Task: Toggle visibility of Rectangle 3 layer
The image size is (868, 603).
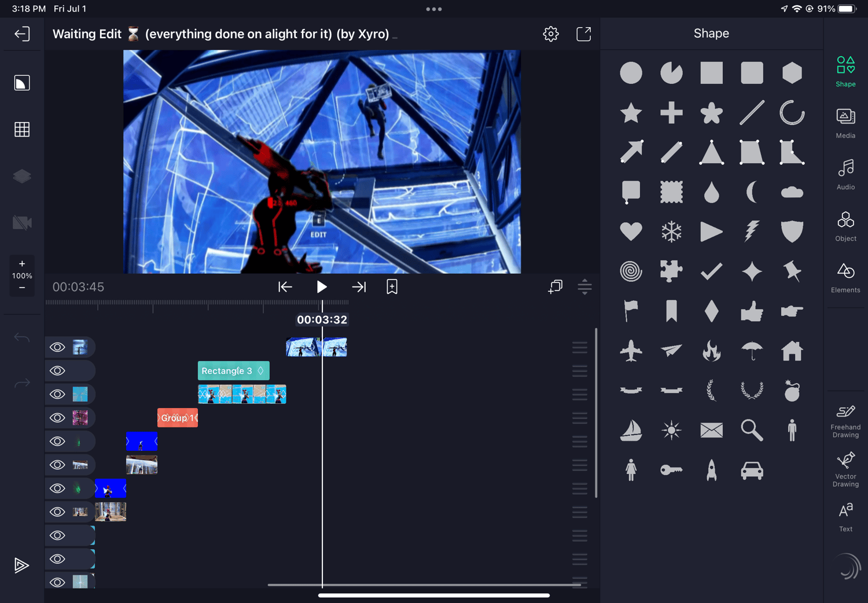Action: (57, 371)
